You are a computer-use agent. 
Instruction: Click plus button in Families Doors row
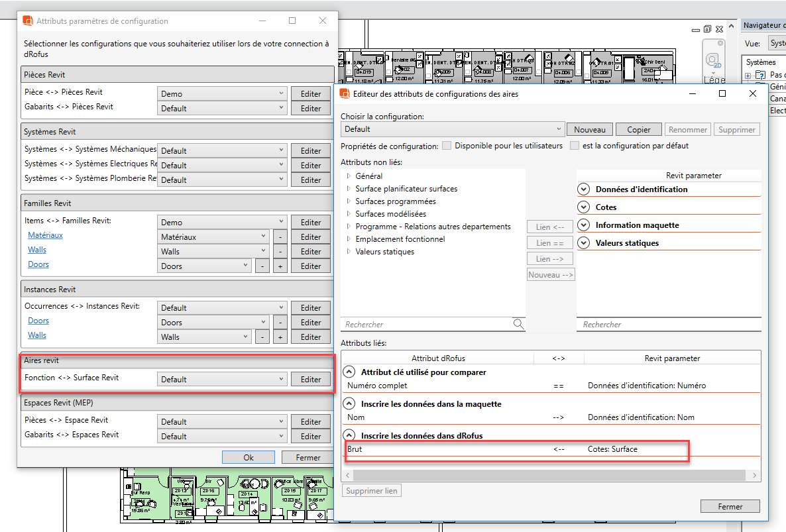pos(280,266)
